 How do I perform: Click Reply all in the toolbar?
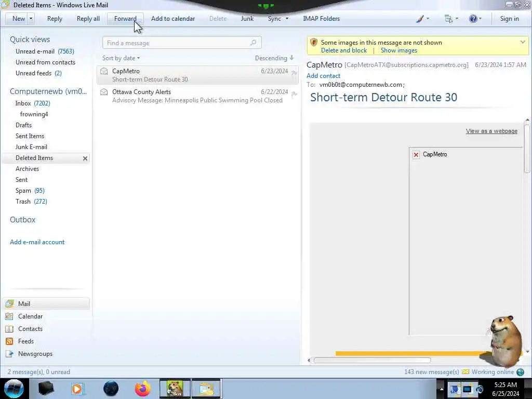click(88, 19)
